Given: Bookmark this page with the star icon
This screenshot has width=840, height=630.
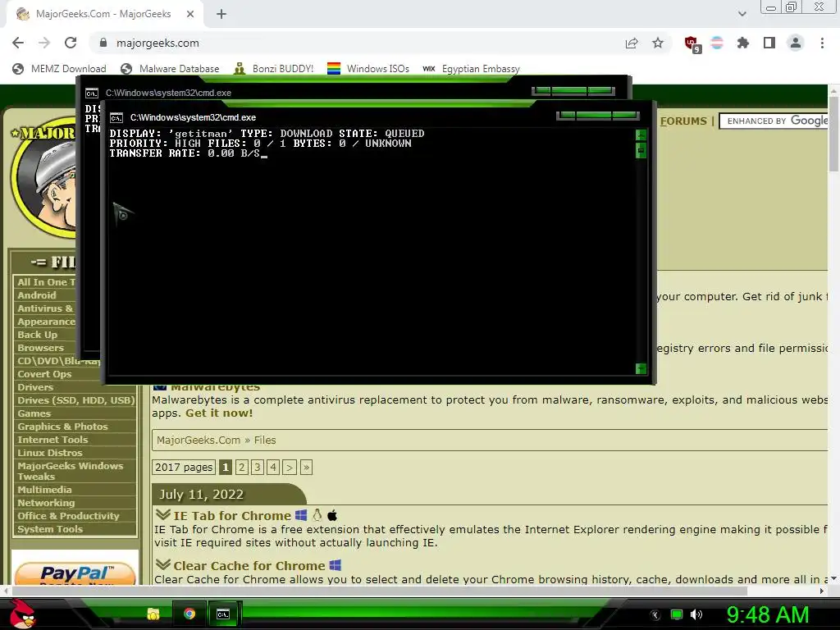Looking at the screenshot, I should pyautogui.click(x=658, y=43).
